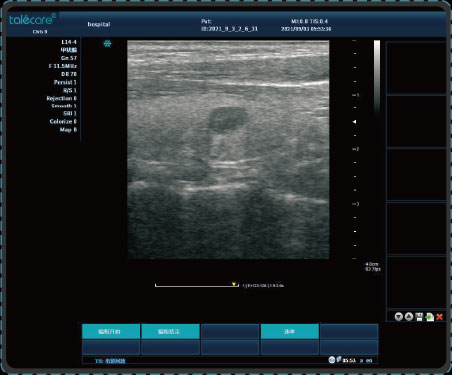Viewport: 452px width, 375px height.
Task: Click the globe network status icon
Action: 331,360
